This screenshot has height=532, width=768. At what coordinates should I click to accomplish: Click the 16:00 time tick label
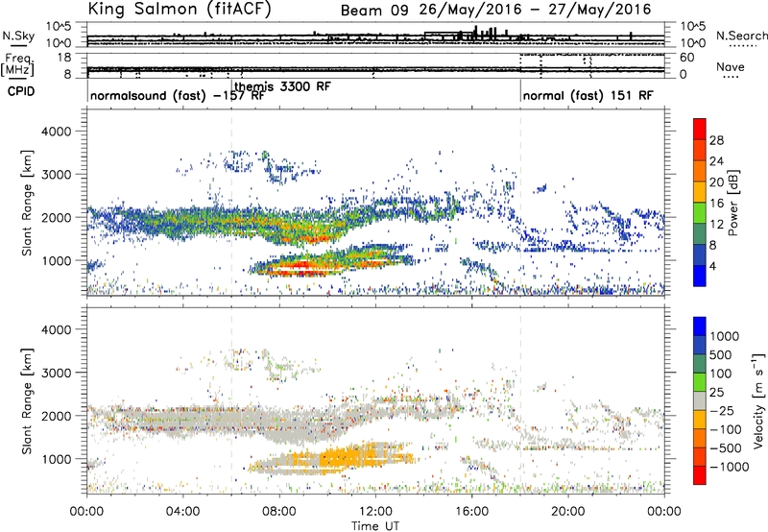tap(471, 512)
